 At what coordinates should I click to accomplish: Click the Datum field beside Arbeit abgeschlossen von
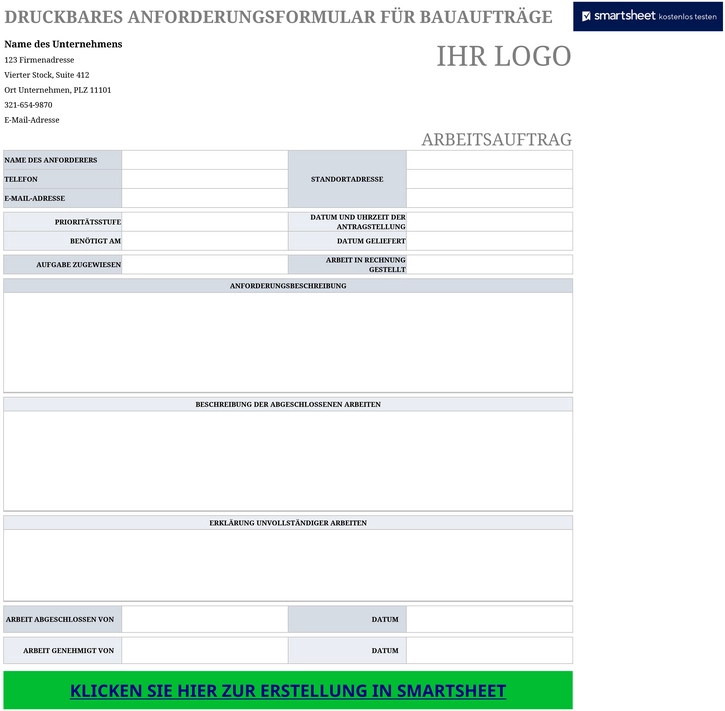490,619
